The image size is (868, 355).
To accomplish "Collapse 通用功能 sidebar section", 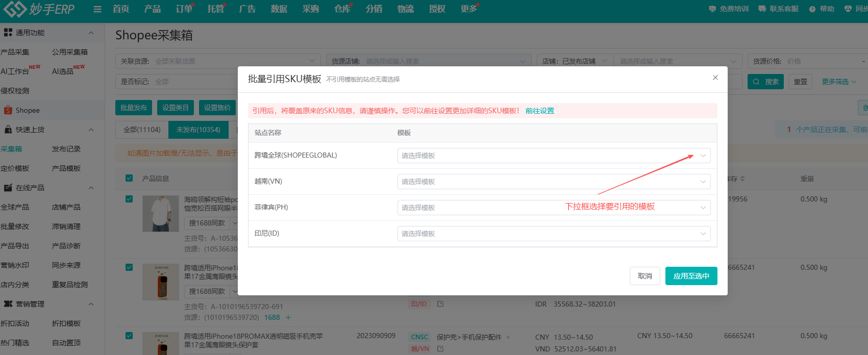I will (91, 33).
